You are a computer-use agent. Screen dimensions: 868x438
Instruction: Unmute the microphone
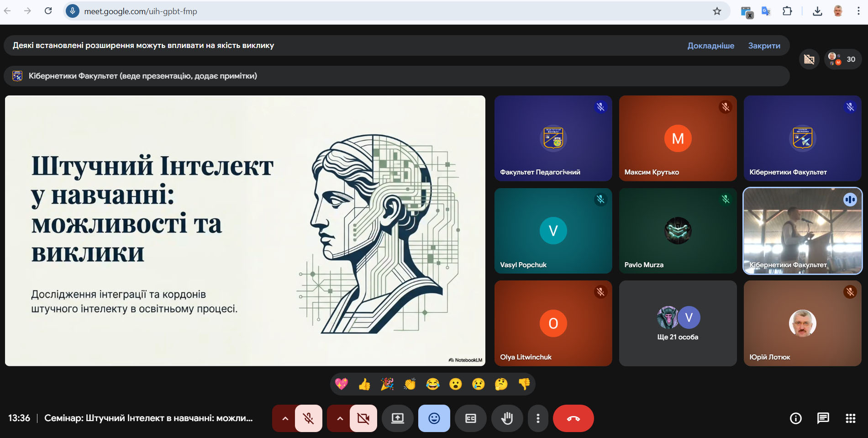[309, 418]
